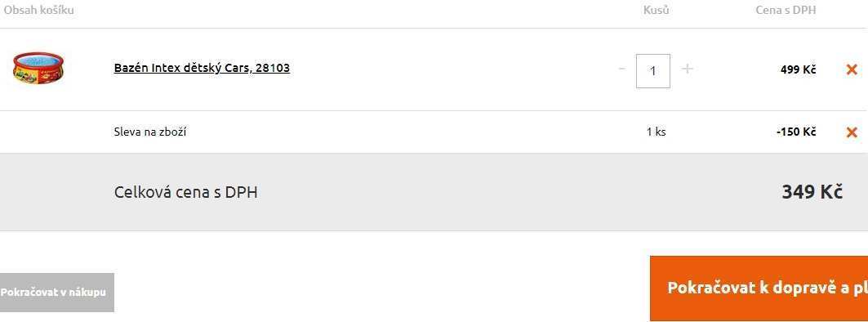868x322 pixels.
Task: Click the quantity input field showing 1
Action: click(653, 71)
